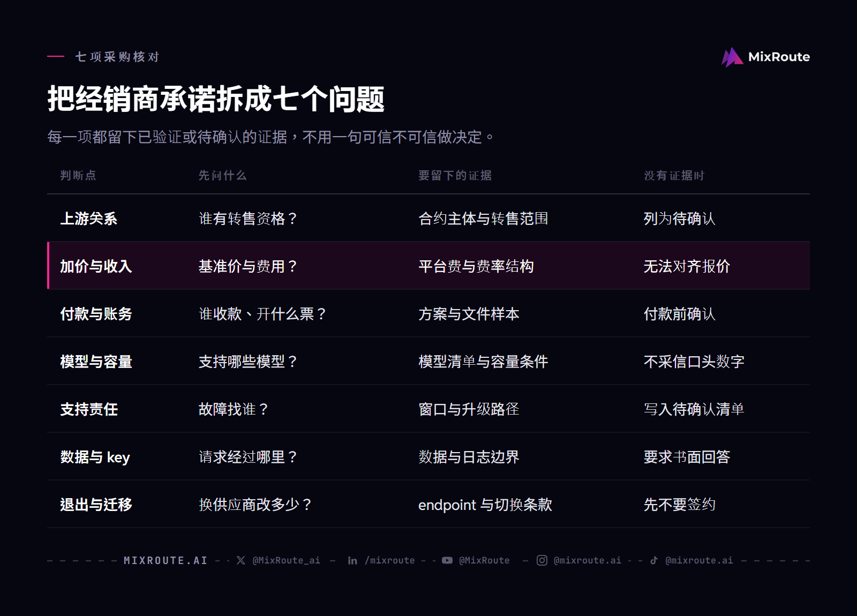Click the 要留下的证据 column header
857x616 pixels.
click(x=455, y=175)
